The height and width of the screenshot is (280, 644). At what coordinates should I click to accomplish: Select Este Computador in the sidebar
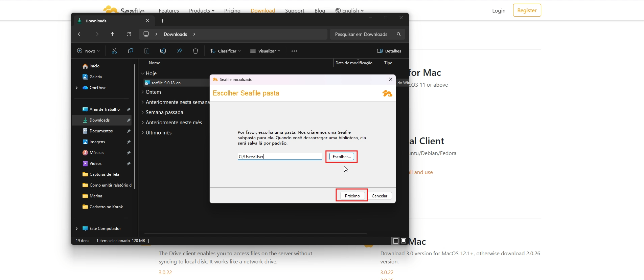101,229
